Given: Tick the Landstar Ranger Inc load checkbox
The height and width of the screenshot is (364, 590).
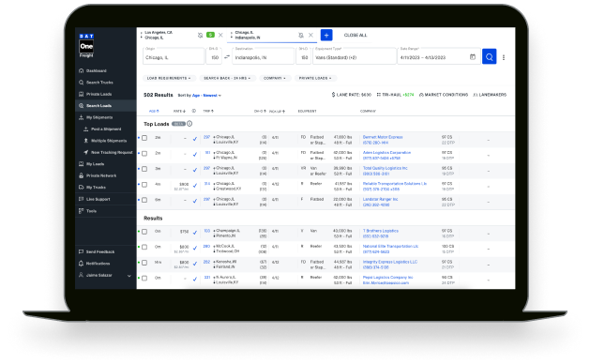Looking at the screenshot, I should click(x=144, y=200).
